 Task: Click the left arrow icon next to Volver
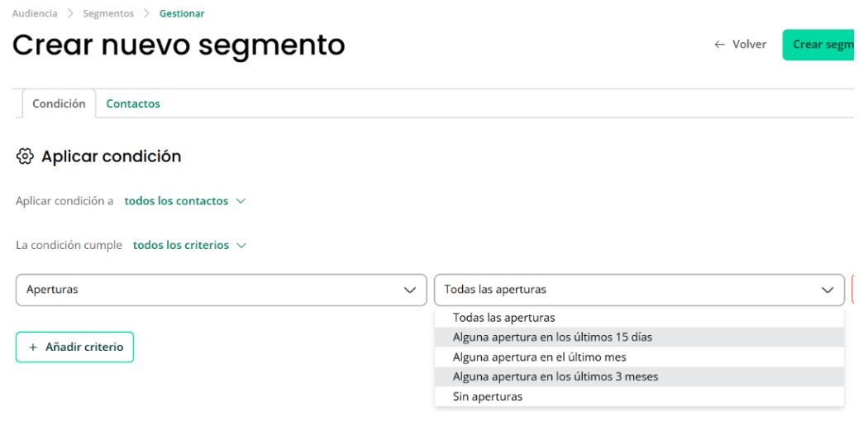pos(720,45)
